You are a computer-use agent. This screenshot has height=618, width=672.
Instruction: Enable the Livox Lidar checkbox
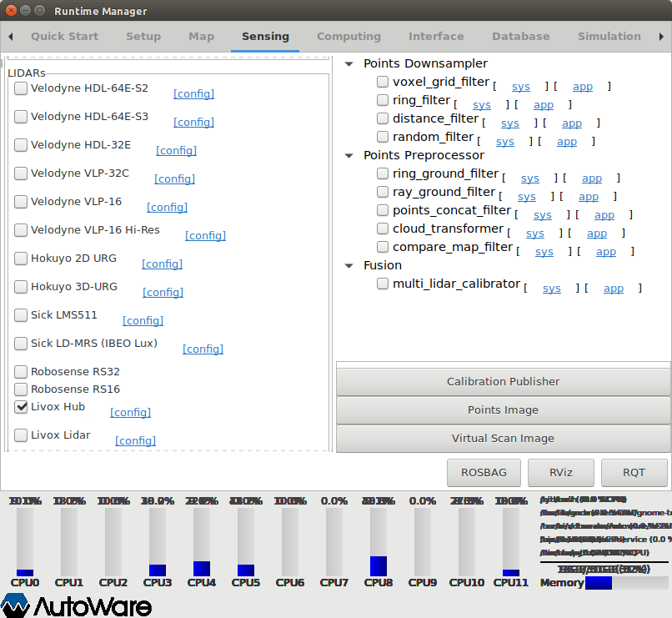(21, 435)
